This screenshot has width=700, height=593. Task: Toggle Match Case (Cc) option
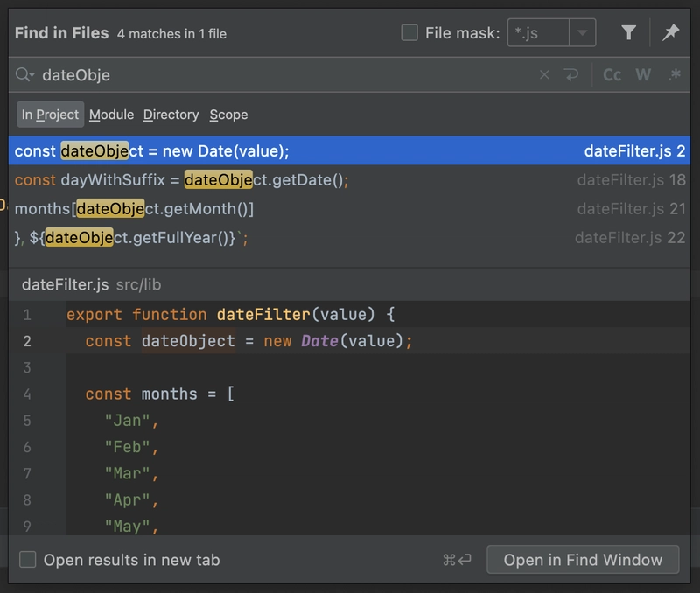(612, 74)
